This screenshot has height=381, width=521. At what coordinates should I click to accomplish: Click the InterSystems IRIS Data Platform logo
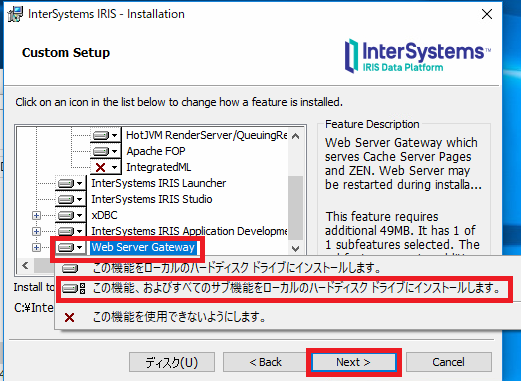(417, 56)
